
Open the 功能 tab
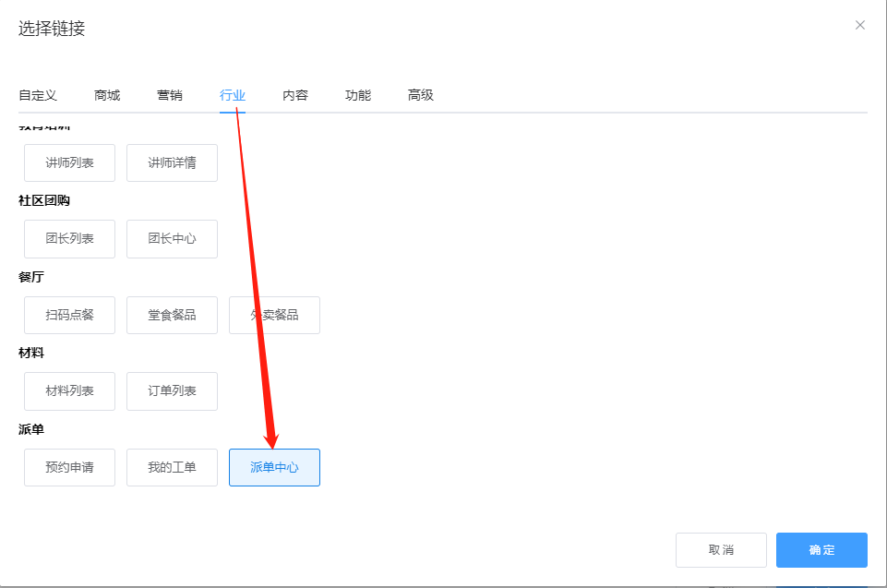357,95
